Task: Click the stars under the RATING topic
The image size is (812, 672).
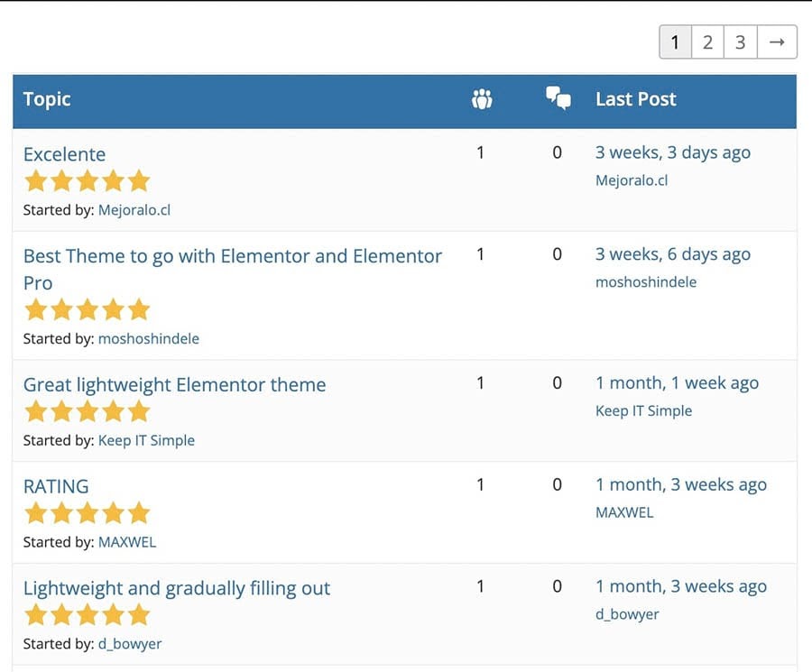Action: coord(87,514)
